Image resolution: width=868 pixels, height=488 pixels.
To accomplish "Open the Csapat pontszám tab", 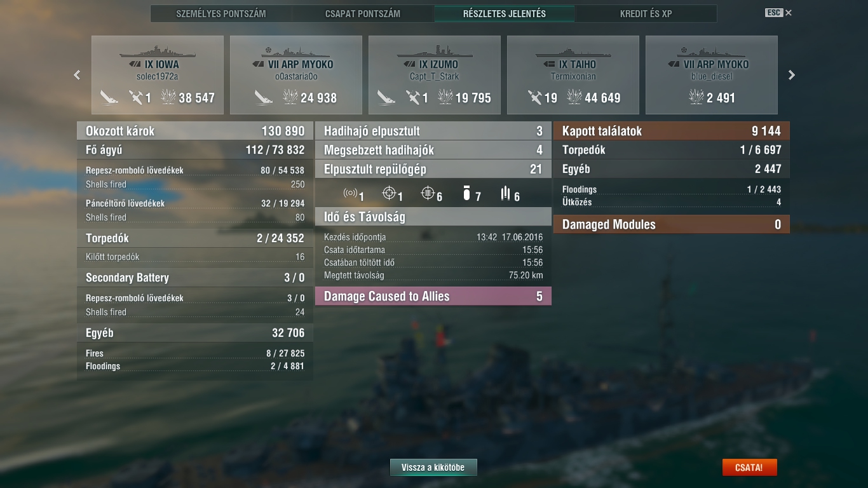I will coord(362,13).
